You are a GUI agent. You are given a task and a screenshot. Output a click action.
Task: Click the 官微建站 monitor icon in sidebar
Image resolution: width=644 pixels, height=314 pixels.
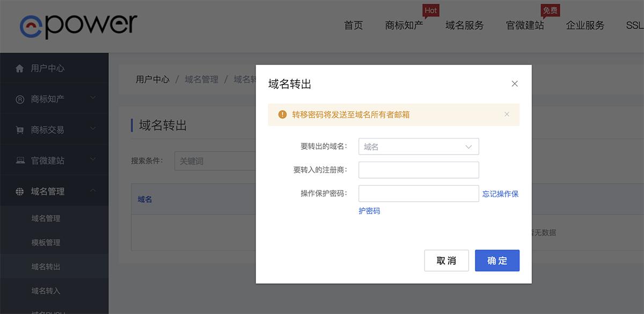(21, 160)
